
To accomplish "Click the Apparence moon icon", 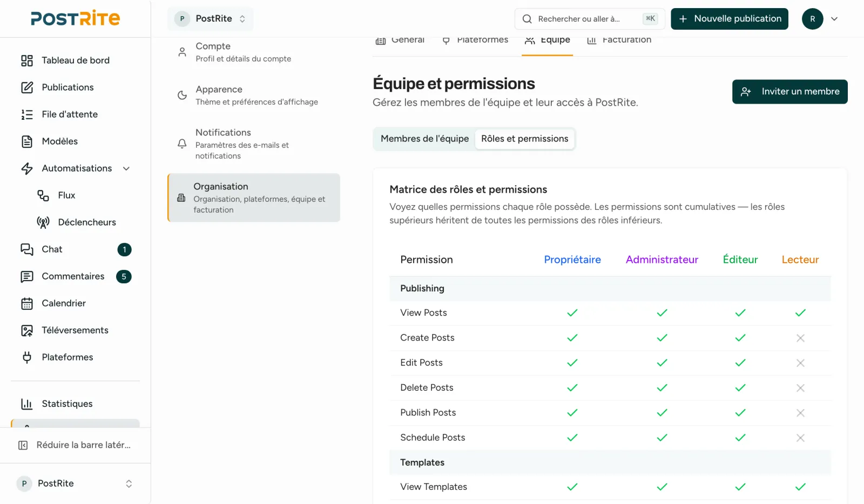I will click(x=182, y=96).
